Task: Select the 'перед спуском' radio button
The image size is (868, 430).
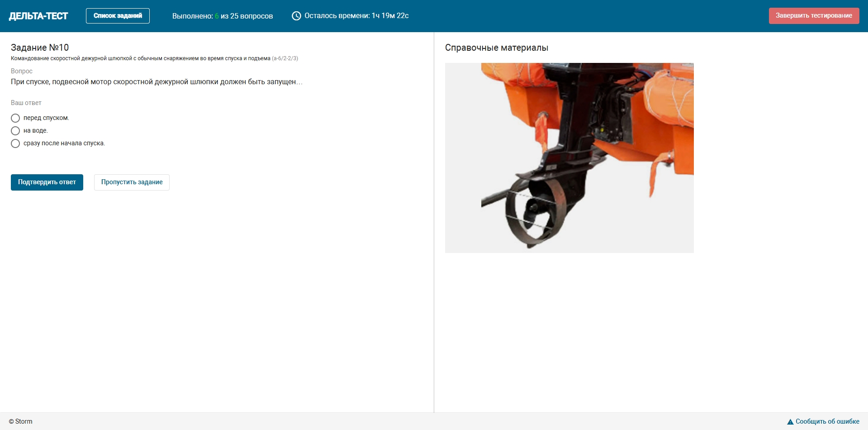Action: (x=15, y=118)
